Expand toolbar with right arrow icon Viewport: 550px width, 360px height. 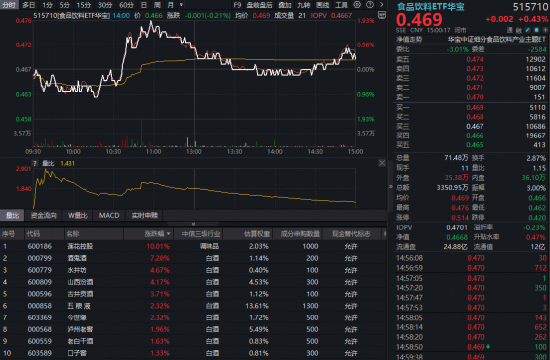[381, 5]
